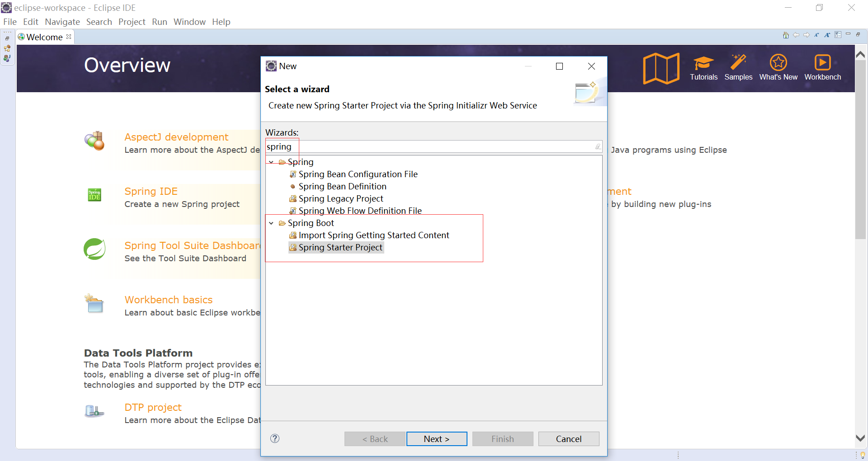Close the Welcome tab
The height and width of the screenshot is (461, 868).
(69, 37)
